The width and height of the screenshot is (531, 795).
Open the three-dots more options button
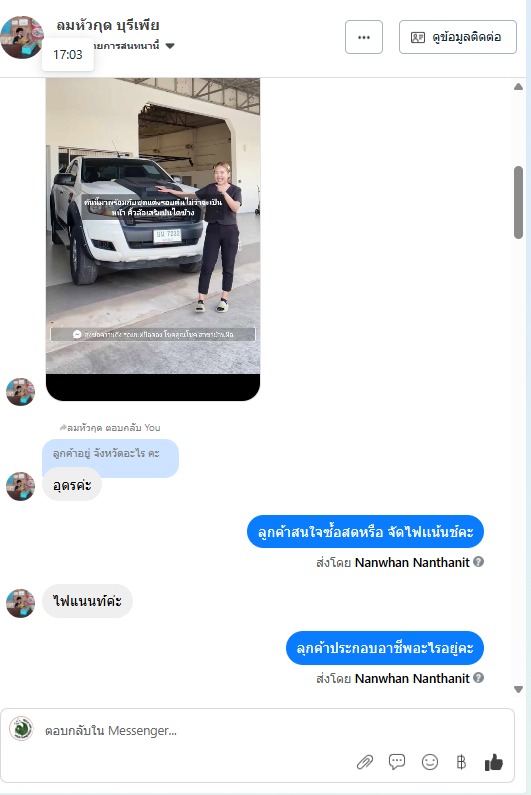coord(364,37)
